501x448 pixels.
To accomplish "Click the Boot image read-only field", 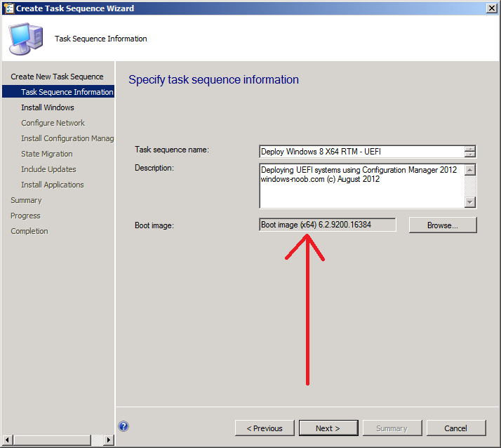I will [328, 225].
